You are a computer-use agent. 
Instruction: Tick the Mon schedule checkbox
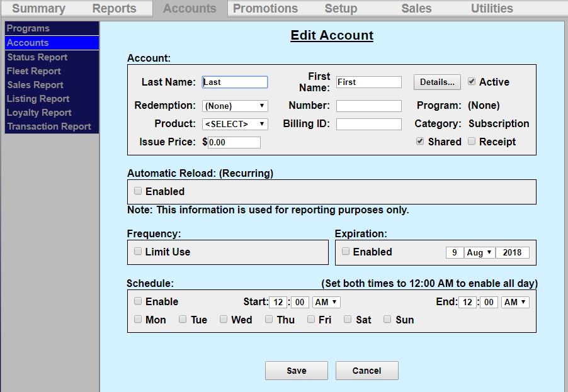(x=138, y=320)
